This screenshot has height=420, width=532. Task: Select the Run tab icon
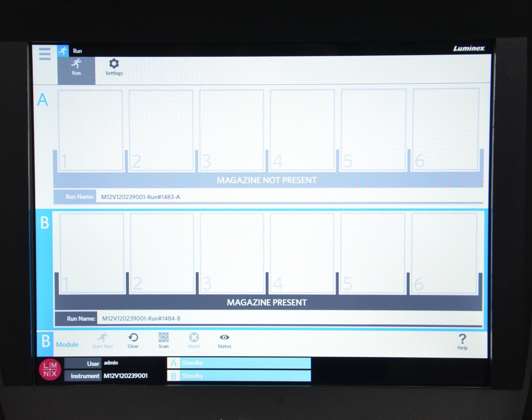pos(76,67)
